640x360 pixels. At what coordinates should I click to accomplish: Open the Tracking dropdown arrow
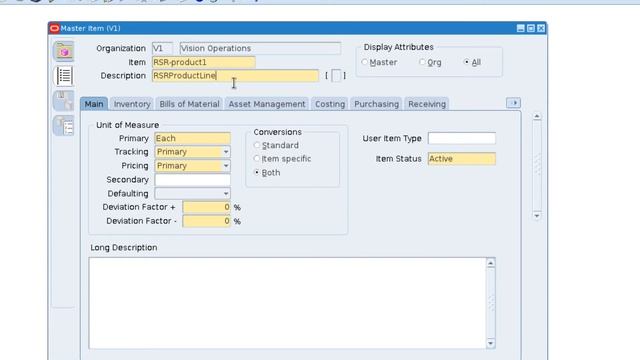(x=226, y=152)
